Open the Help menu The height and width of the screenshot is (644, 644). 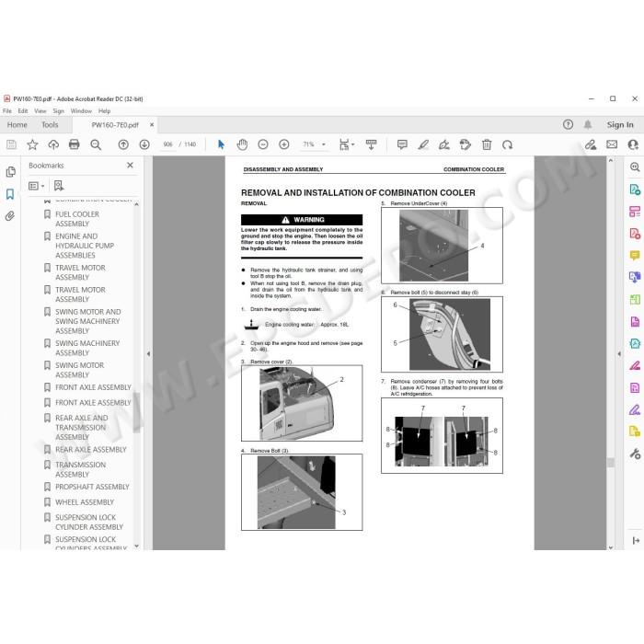104,111
